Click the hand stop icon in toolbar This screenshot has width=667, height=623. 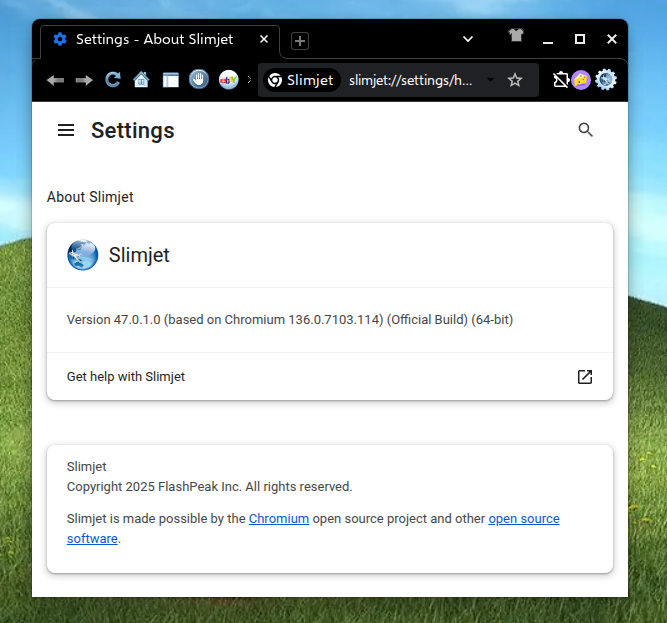pos(199,80)
